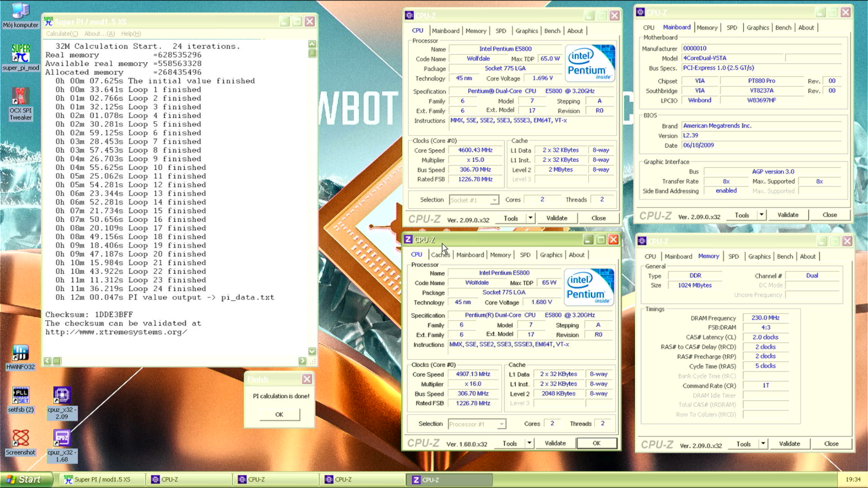Open the Mój komputer desktop icon
The height and width of the screenshot is (488, 868).
pos(20,15)
